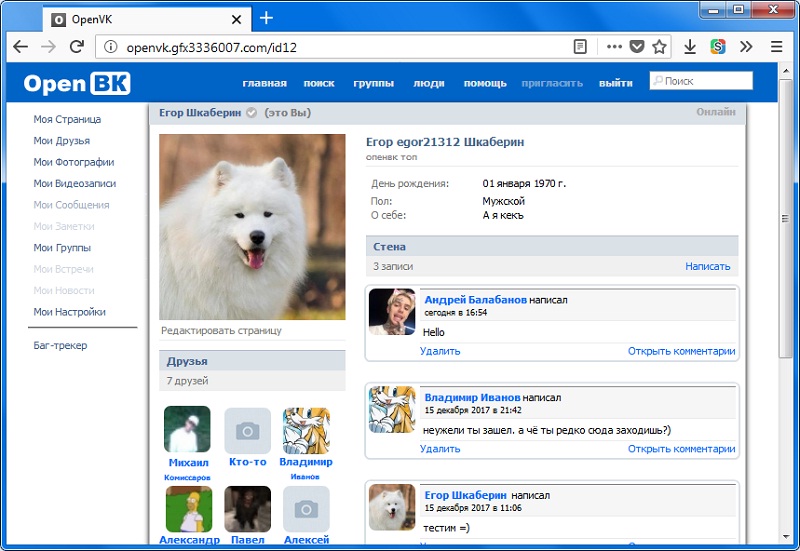The width and height of the screenshot is (800, 551).
Task: Click the address bar URL
Action: (211, 47)
